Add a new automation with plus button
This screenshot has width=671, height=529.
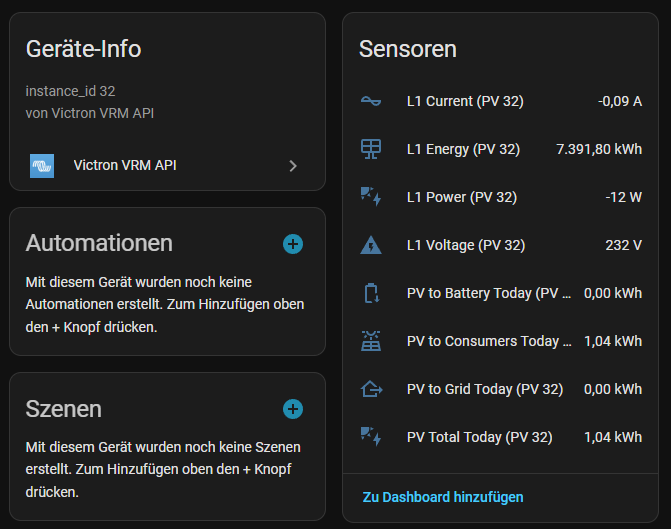[293, 243]
